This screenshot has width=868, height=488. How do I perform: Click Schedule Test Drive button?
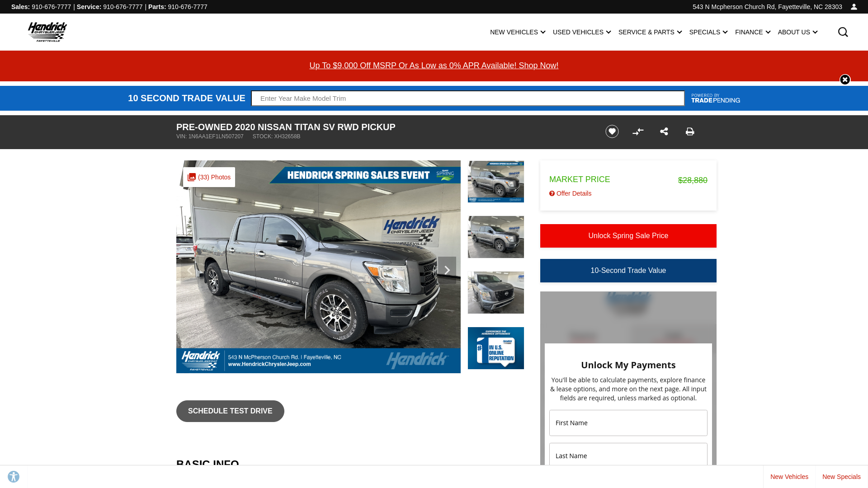230,411
